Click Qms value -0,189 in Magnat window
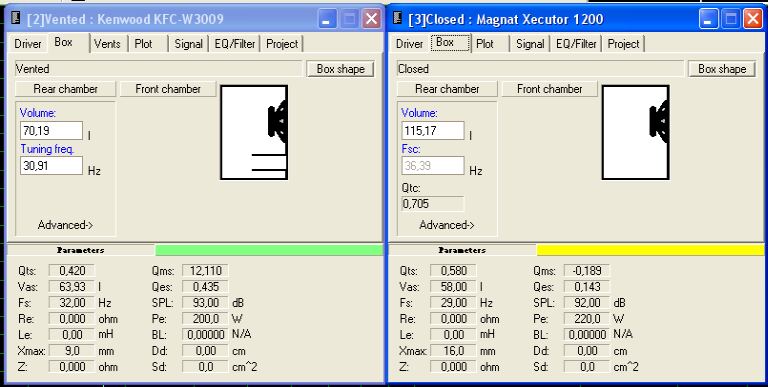 coord(587,270)
